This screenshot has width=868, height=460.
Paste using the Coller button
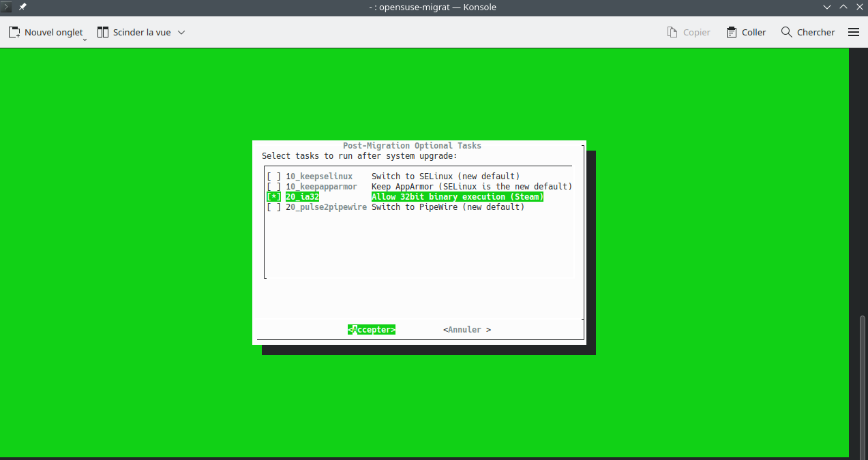click(x=746, y=32)
